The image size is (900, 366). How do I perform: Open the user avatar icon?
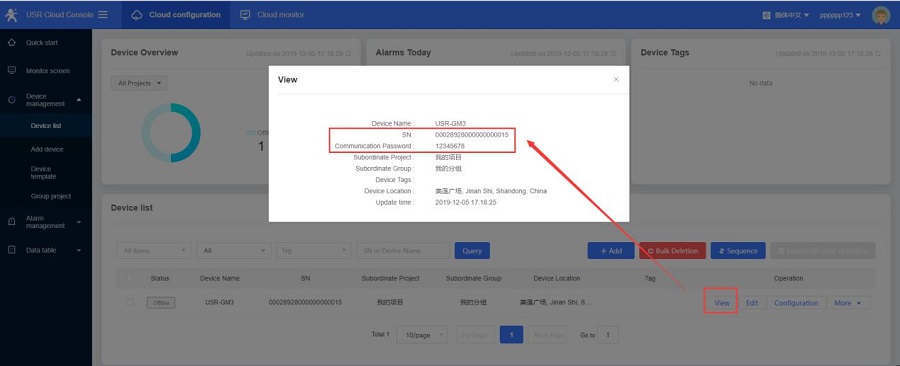[x=880, y=15]
